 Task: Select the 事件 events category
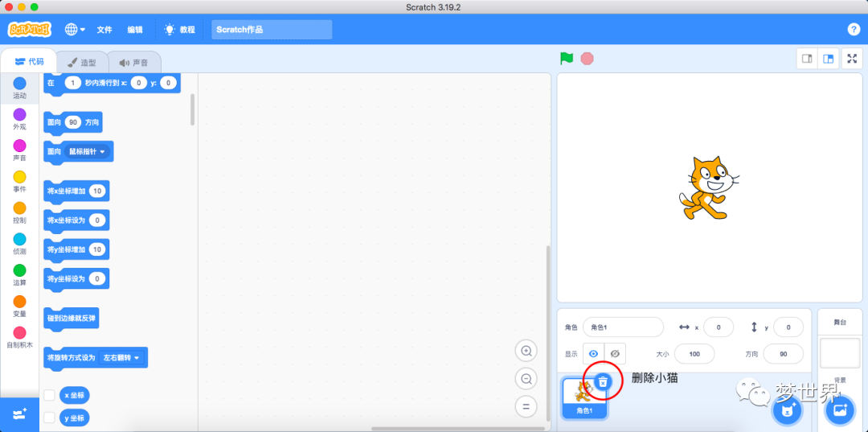(19, 181)
